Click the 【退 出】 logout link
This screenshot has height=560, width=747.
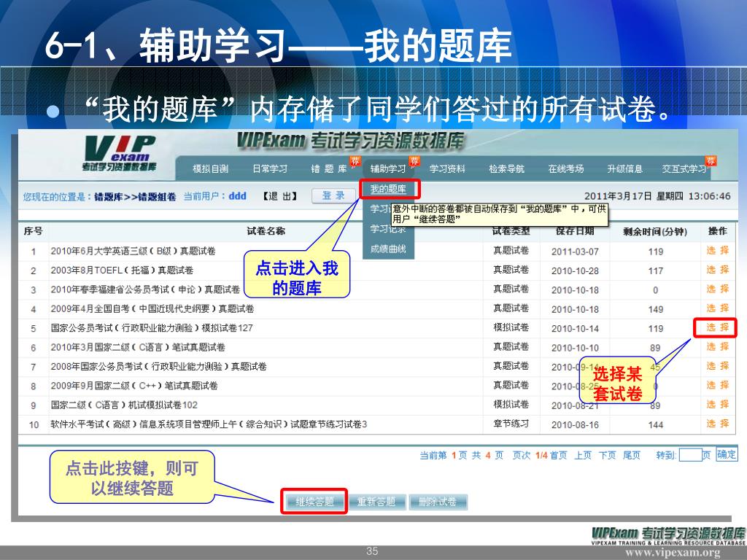click(x=281, y=196)
